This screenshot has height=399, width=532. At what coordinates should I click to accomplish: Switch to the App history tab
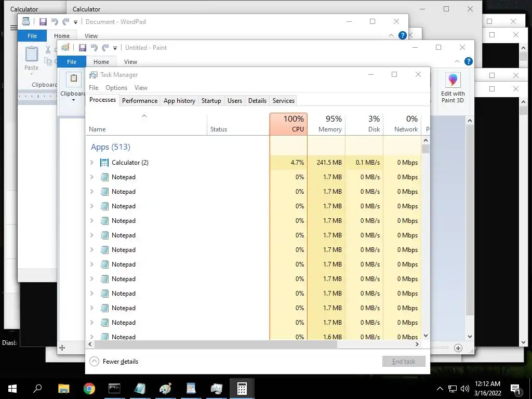179,101
